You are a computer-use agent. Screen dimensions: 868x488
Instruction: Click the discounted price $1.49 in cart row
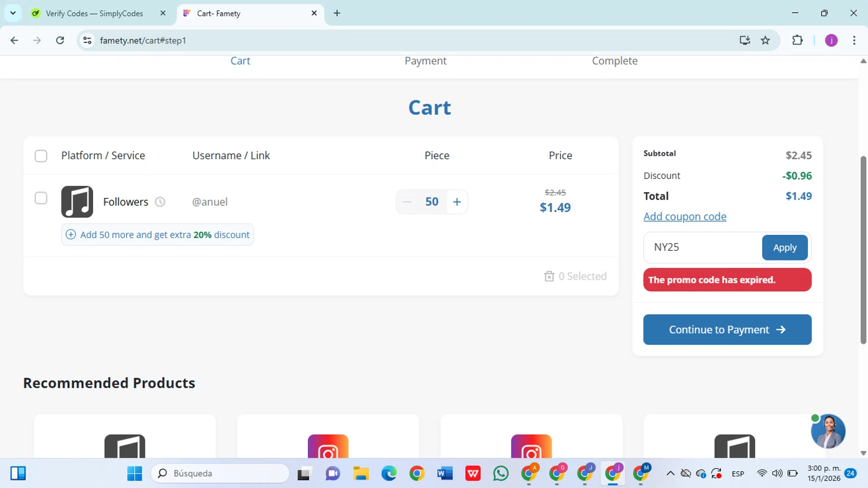(x=555, y=207)
